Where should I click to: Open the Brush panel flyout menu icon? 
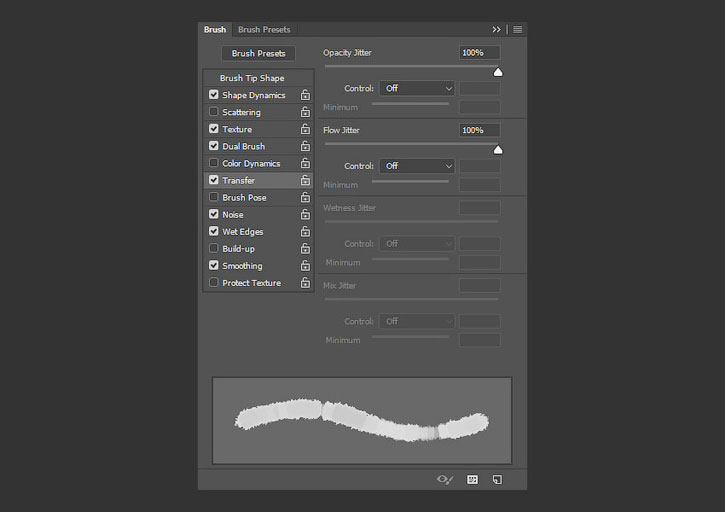[x=518, y=30]
